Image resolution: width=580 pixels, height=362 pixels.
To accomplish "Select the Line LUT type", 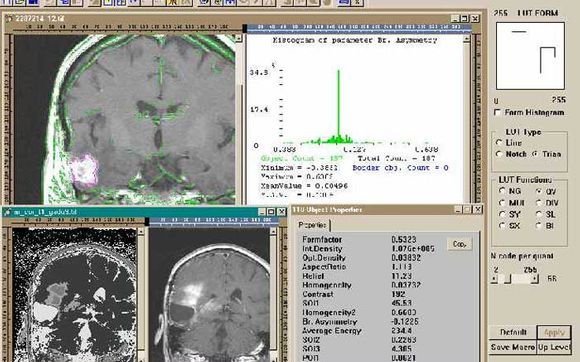I will click(499, 143).
